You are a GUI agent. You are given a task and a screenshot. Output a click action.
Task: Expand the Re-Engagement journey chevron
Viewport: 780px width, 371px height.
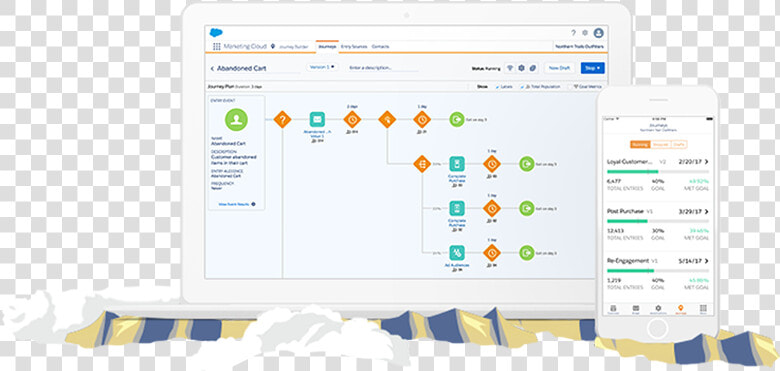(706, 261)
